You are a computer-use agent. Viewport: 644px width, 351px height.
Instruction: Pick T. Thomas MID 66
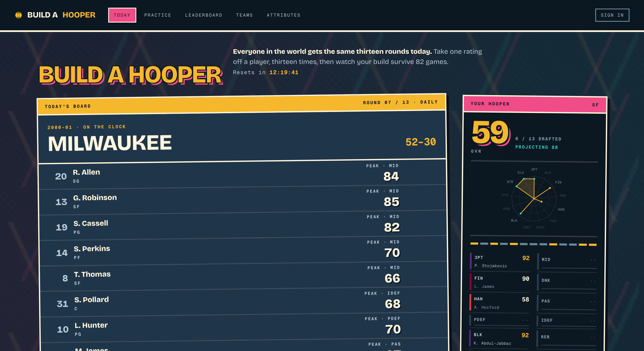pos(392,278)
